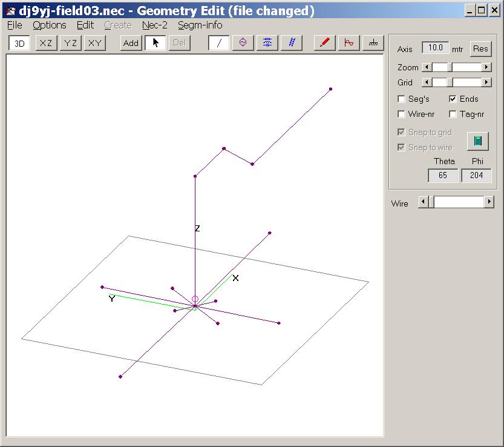Click Wire selector right arrow
504x447 pixels.
point(489,202)
